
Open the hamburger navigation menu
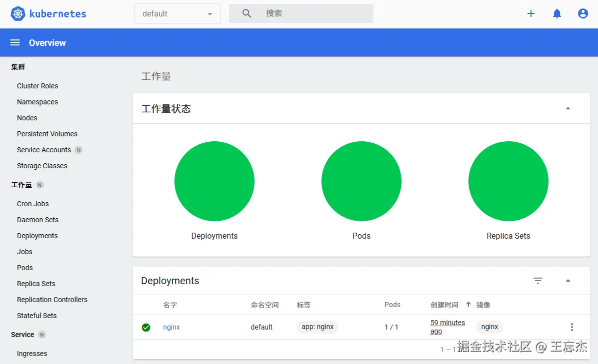[x=15, y=42]
